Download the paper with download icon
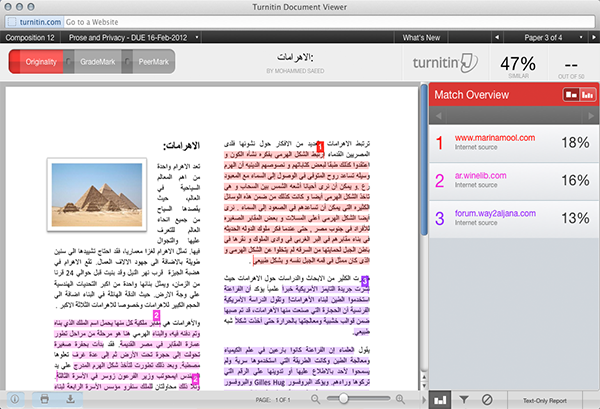 point(70,399)
